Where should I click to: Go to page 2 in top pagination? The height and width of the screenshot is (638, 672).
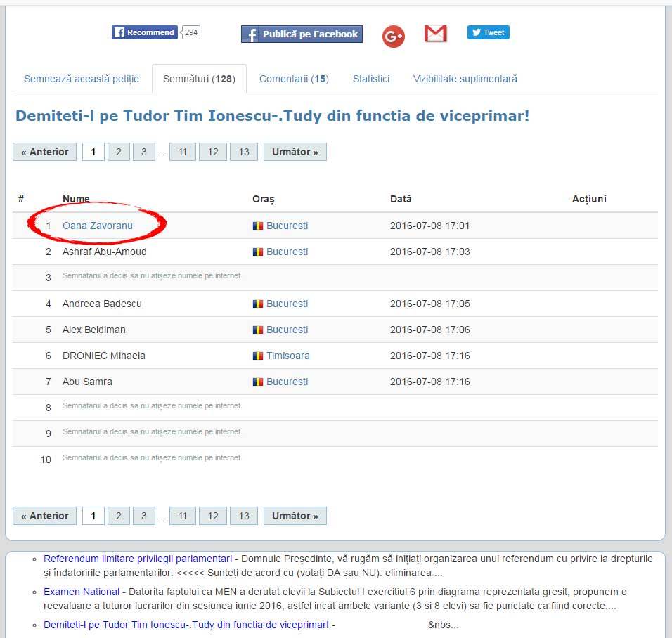click(x=118, y=152)
